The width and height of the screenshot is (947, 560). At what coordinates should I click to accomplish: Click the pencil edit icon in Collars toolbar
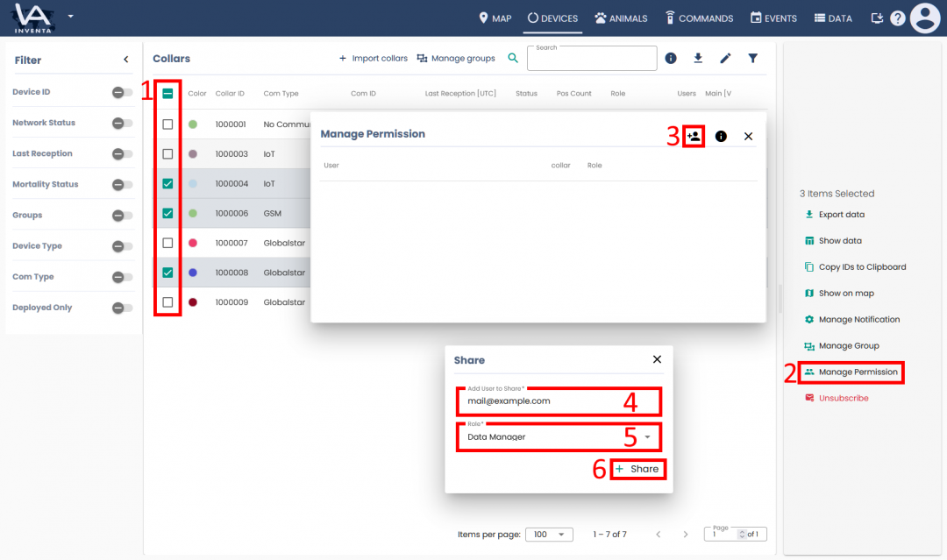click(x=725, y=59)
